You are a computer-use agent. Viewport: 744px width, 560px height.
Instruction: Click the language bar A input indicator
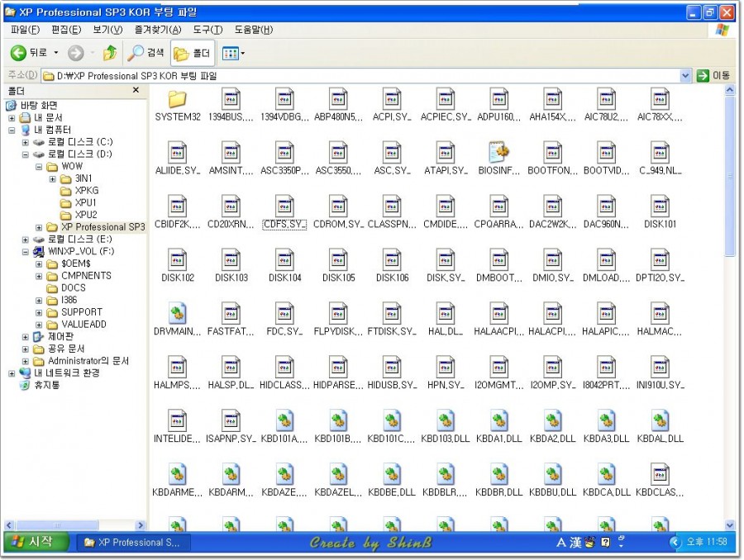pyautogui.click(x=560, y=543)
